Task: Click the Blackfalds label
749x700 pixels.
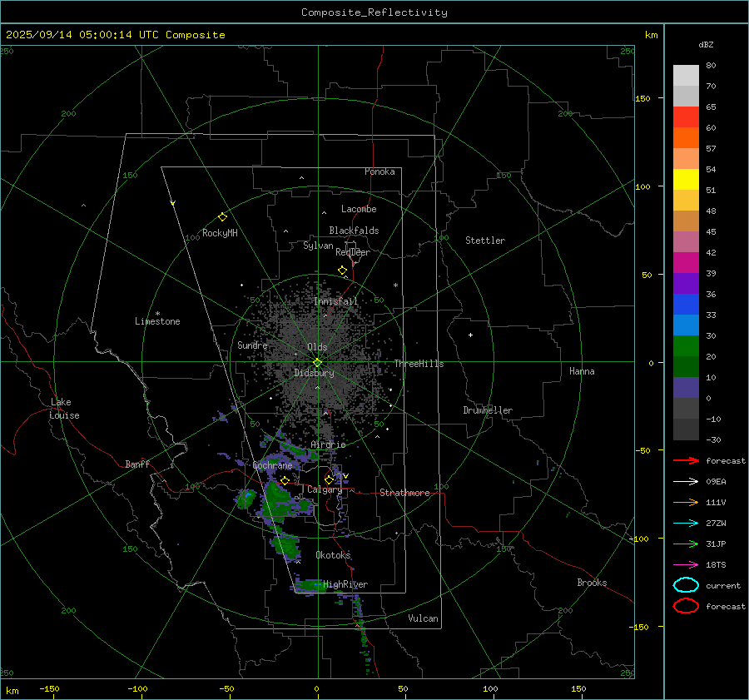Action: (354, 231)
